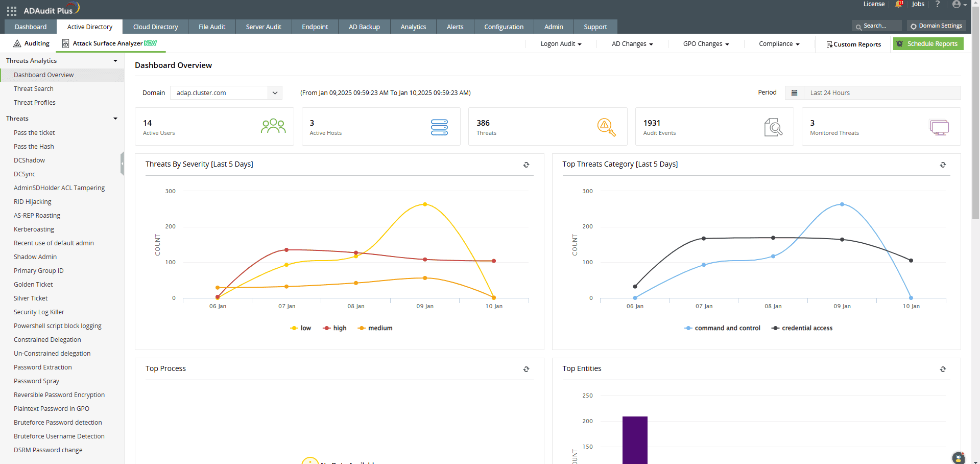Image resolution: width=980 pixels, height=464 pixels.
Task: Click the notification bell icon
Action: click(898, 5)
